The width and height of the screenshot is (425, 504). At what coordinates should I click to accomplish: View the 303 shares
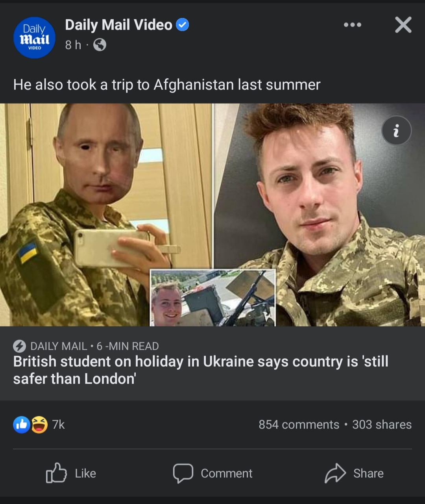click(x=382, y=424)
